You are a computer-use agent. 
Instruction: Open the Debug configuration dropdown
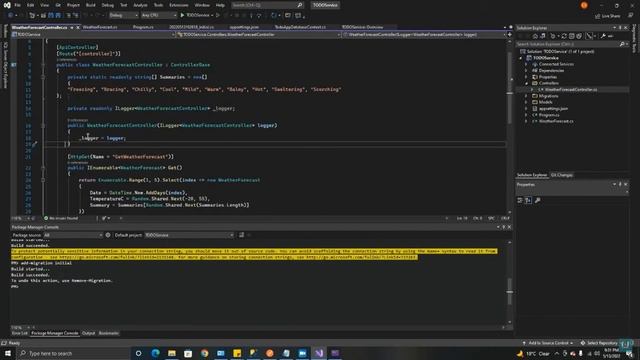coord(124,15)
